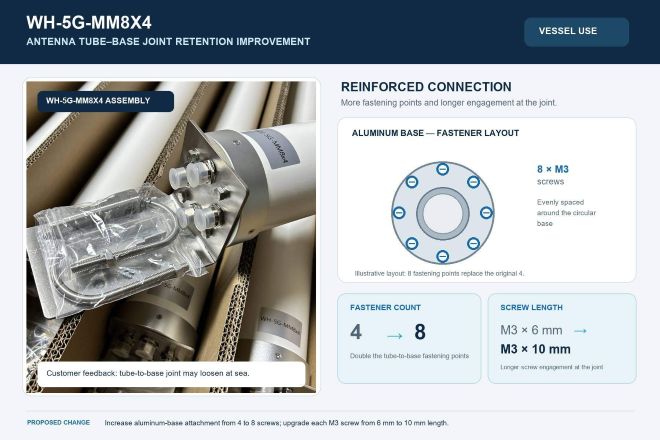Click the center tube circle in the diagram
The width and height of the screenshot is (660, 440).
pyautogui.click(x=442, y=213)
